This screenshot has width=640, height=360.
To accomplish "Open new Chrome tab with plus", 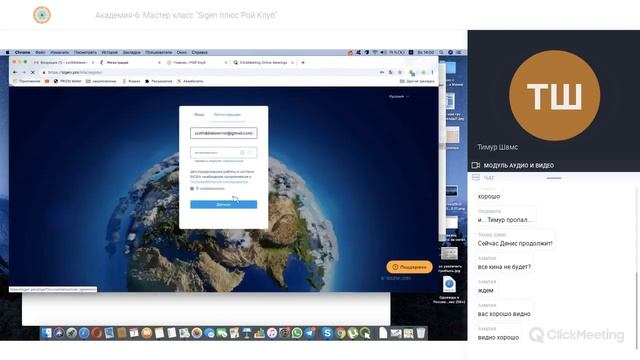I will [x=303, y=62].
